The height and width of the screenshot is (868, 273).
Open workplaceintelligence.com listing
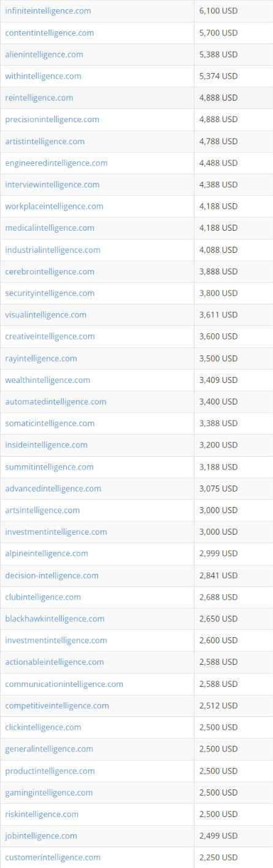point(54,206)
